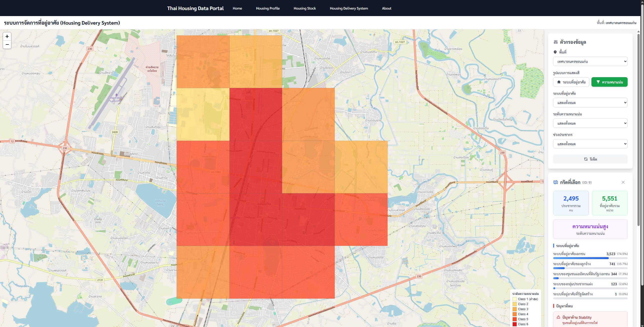Expand the ระบบที่อยู่อาศัย filter dropdown
The width and height of the screenshot is (644, 327).
point(590,103)
